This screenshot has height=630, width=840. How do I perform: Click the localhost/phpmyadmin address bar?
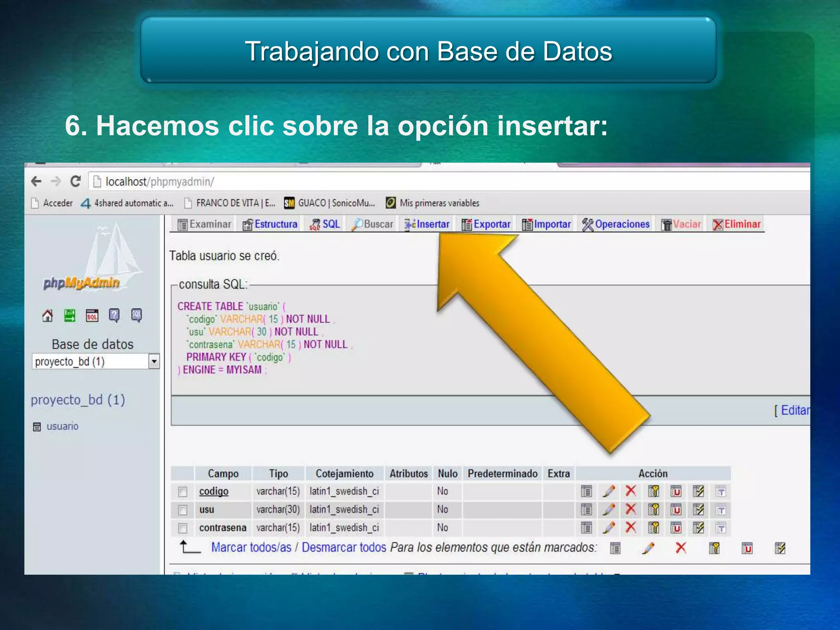(449, 181)
